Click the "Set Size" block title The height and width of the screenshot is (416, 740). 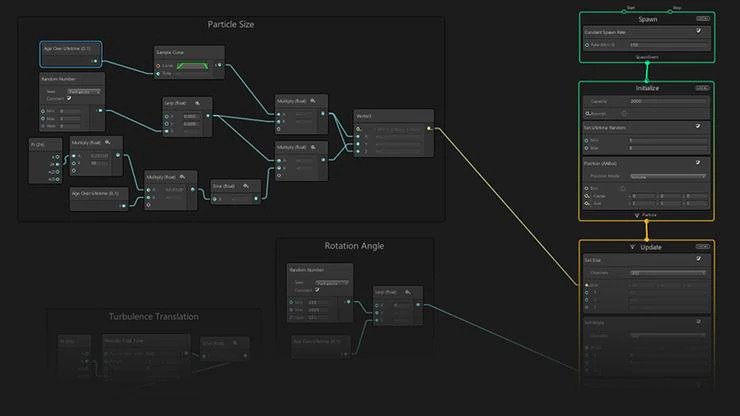click(x=593, y=260)
